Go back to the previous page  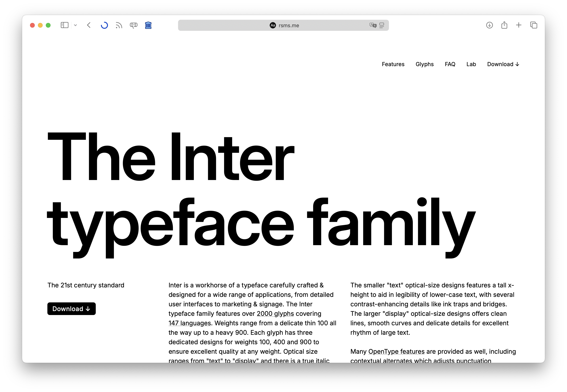point(89,25)
